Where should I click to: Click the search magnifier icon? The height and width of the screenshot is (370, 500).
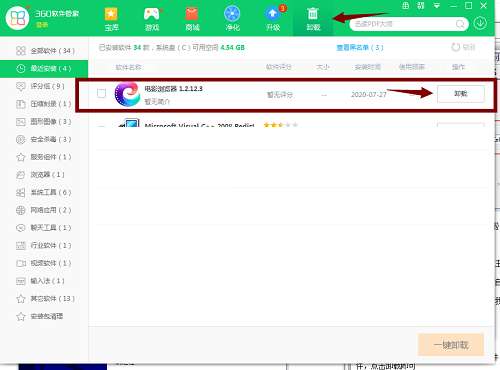pos(460,24)
